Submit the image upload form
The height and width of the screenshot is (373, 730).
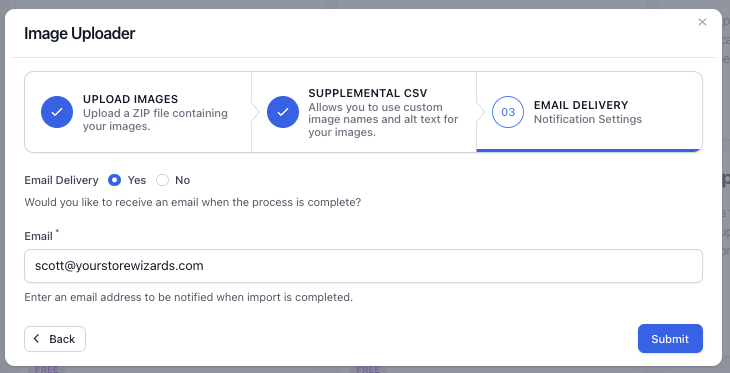click(x=670, y=339)
